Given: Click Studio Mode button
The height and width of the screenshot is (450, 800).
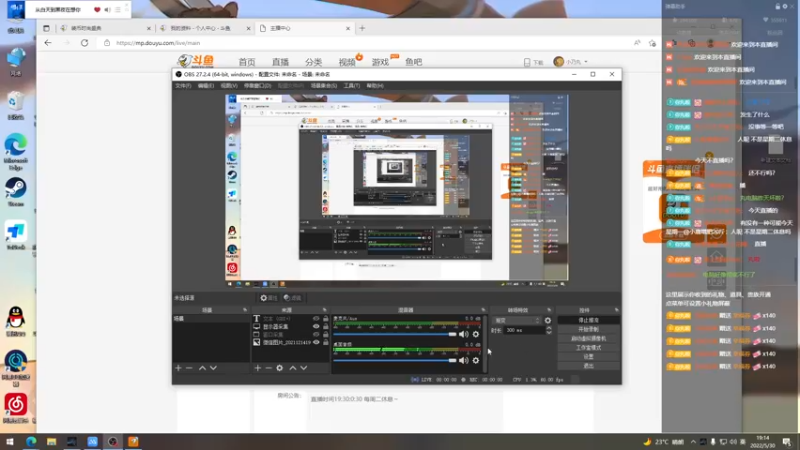Looking at the screenshot, I should 588,348.
